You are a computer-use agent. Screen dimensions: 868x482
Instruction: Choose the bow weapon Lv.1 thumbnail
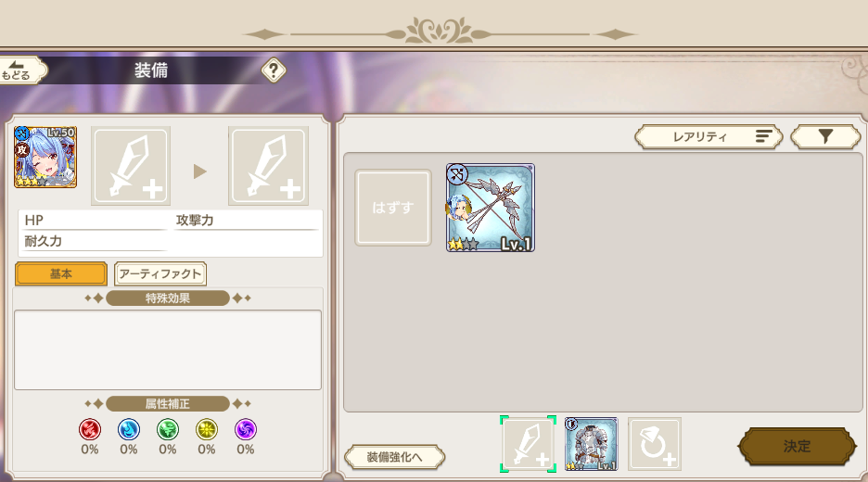[491, 208]
